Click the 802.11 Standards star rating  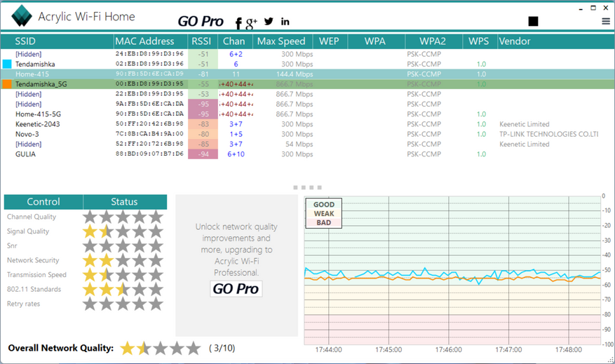pos(123,290)
